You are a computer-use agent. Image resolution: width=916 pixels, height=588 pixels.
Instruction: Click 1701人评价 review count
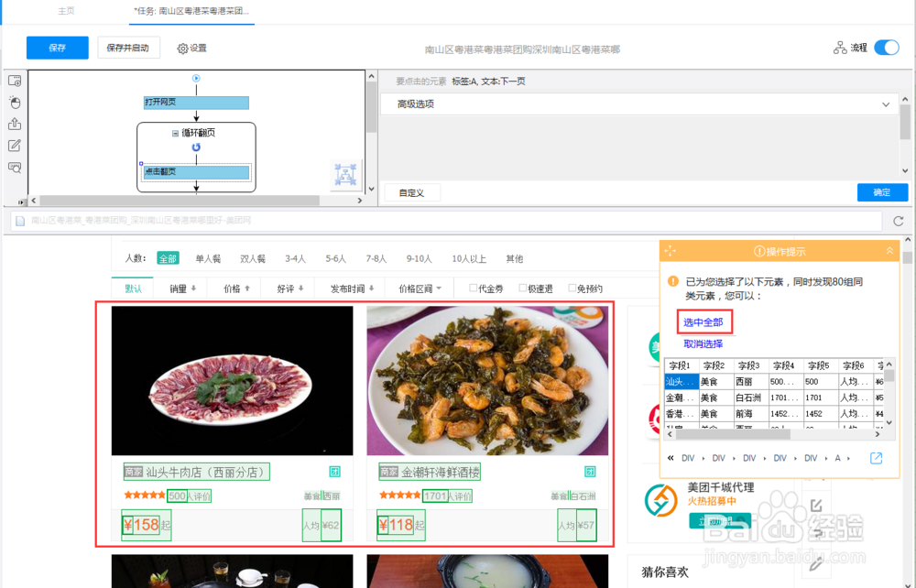point(447,495)
